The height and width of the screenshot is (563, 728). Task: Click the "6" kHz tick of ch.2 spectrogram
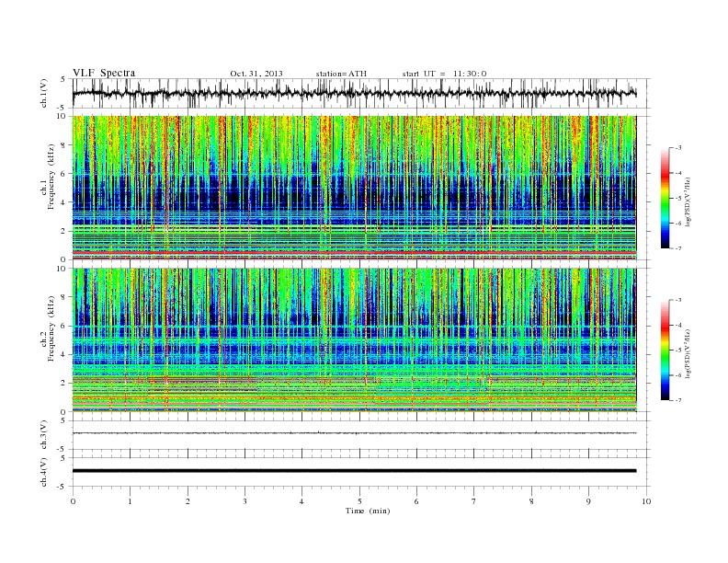64,326
